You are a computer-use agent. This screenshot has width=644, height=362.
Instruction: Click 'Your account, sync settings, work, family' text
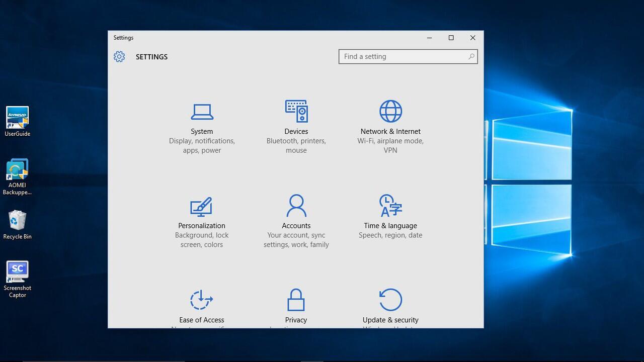pyautogui.click(x=296, y=240)
